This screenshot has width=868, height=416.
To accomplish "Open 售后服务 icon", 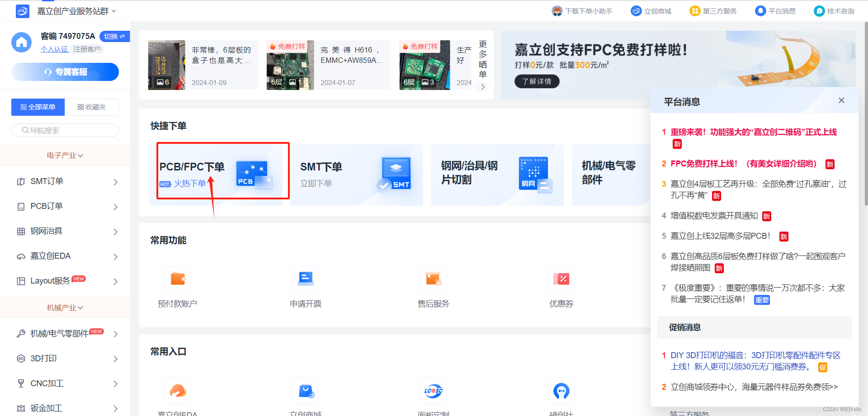I will click(434, 279).
